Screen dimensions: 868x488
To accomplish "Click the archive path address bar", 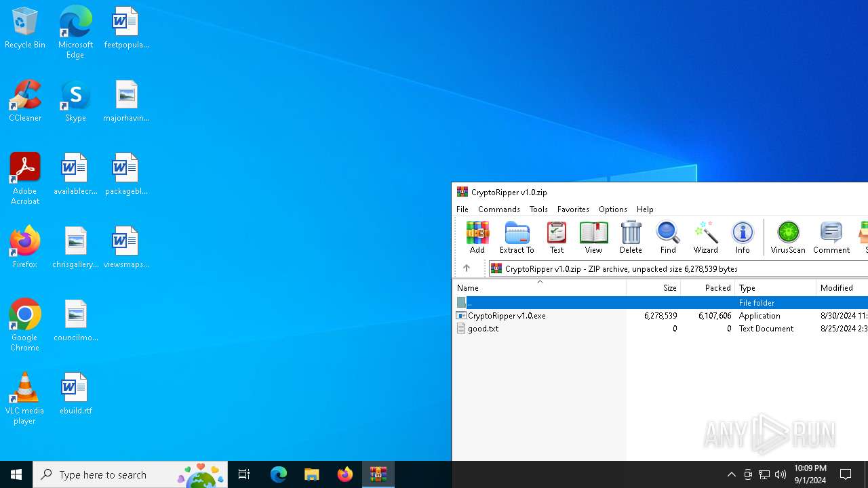I will pos(678,268).
